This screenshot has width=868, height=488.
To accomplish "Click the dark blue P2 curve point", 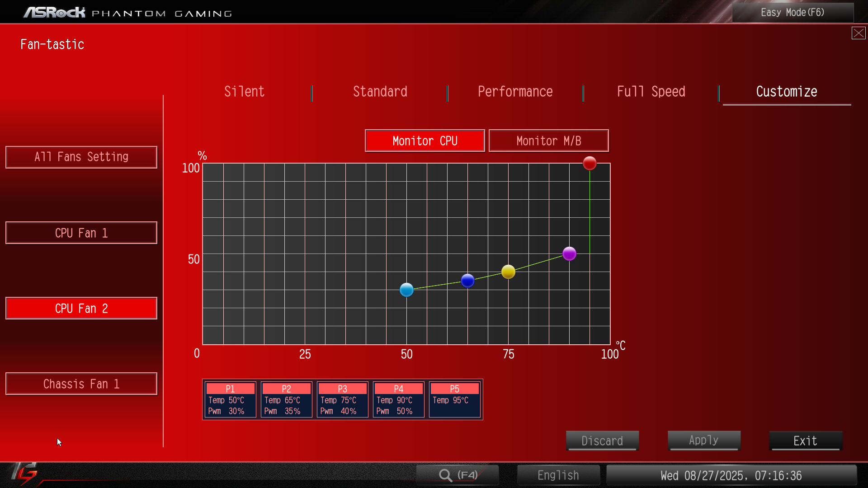I will (467, 281).
